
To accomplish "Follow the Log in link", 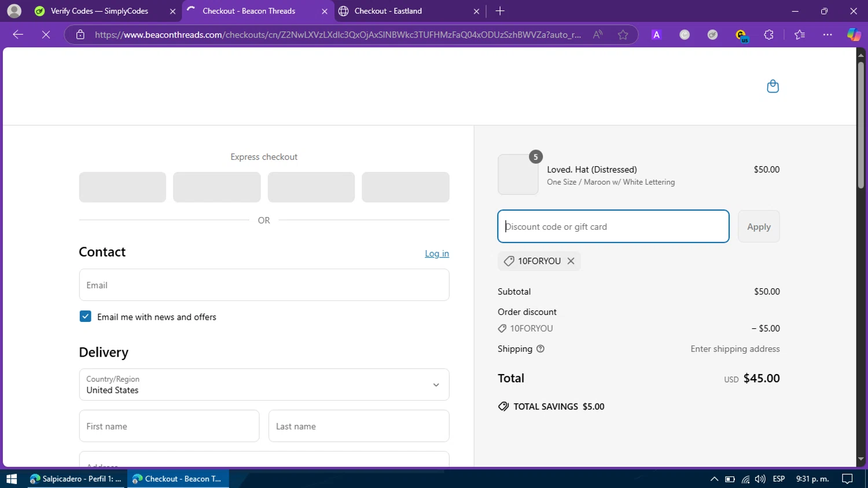I will [437, 254].
